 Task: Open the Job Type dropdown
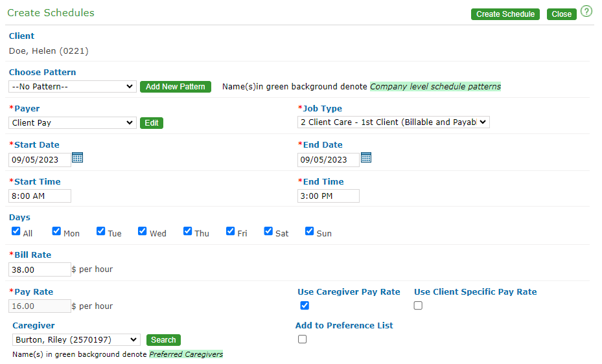click(393, 122)
